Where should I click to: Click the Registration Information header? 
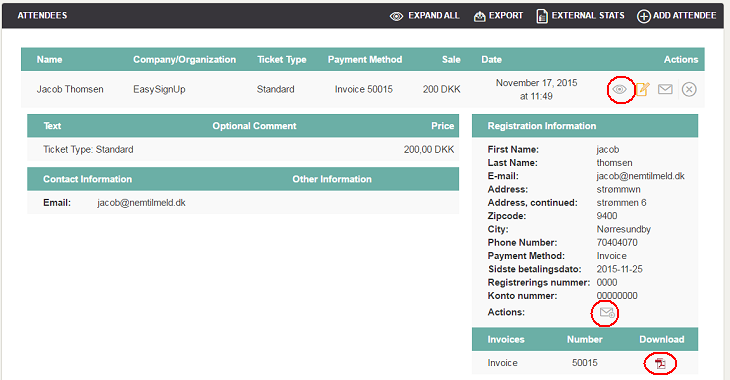click(x=541, y=126)
